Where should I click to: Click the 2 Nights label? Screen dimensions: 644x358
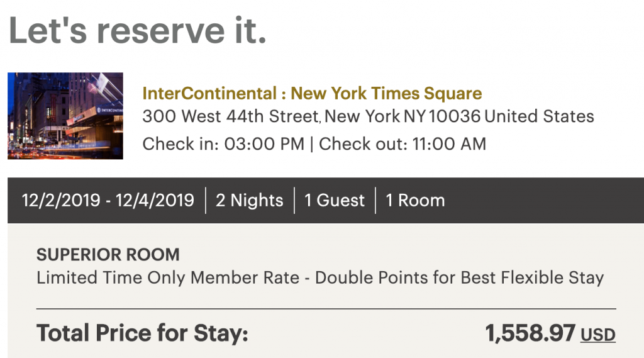point(249,200)
